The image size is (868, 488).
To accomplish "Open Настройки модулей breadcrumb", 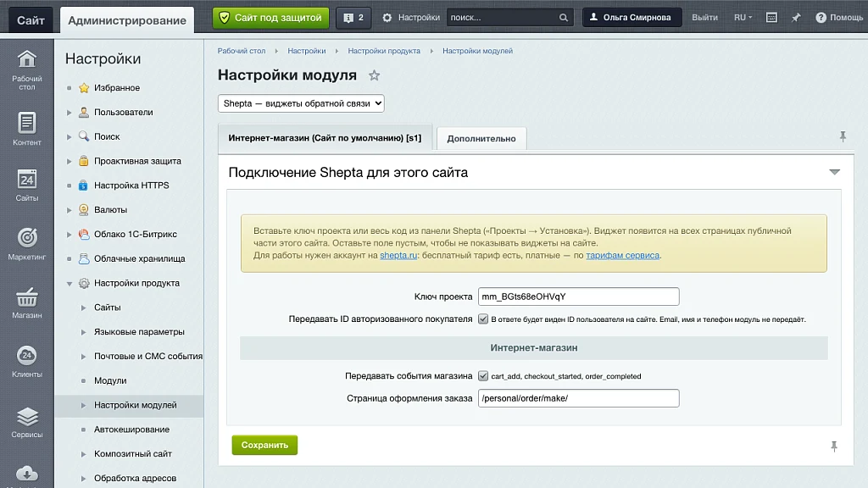I will click(478, 51).
